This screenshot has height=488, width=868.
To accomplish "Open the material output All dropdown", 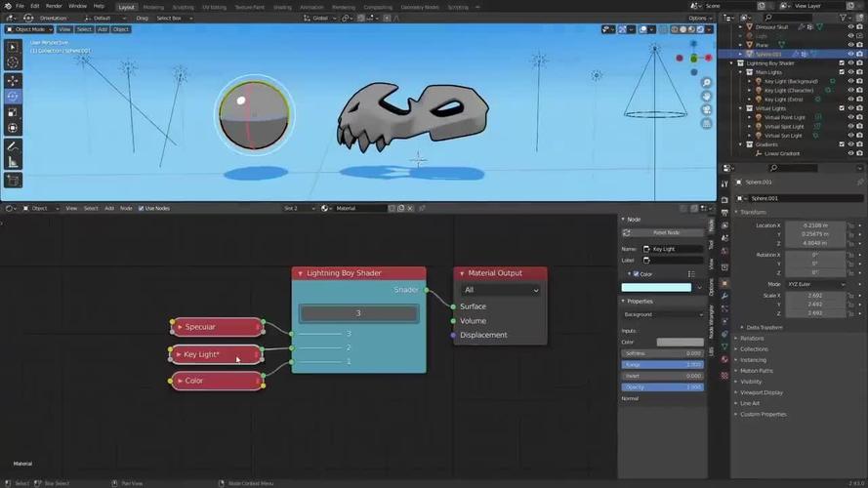I will point(501,290).
